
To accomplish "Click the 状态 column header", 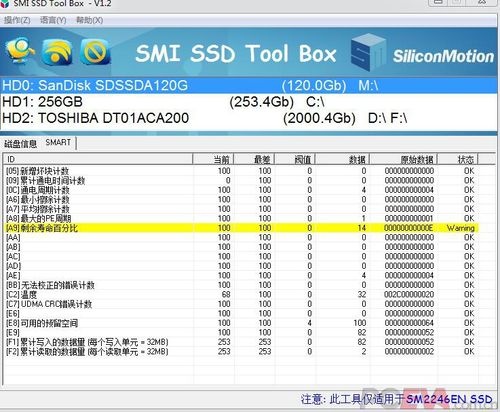I will 458,159.
